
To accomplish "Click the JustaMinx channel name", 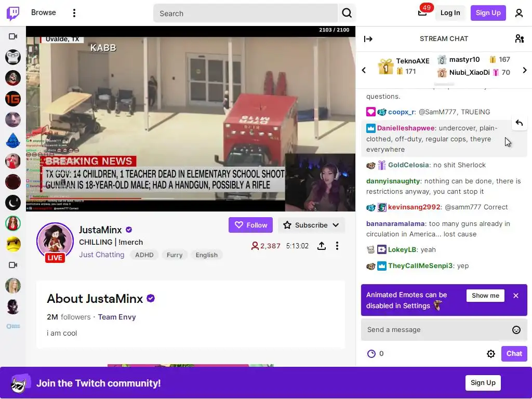I will pyautogui.click(x=100, y=230).
